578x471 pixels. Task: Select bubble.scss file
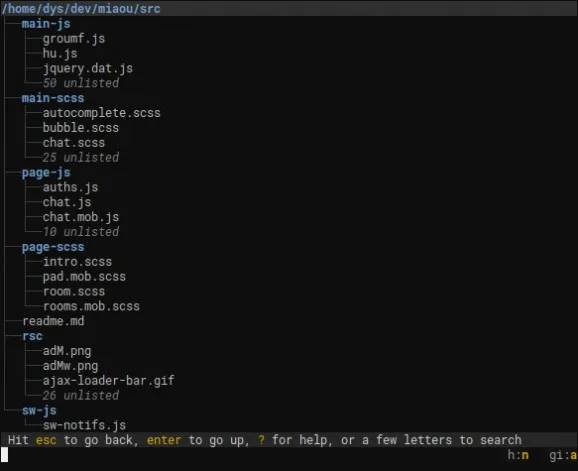point(81,128)
